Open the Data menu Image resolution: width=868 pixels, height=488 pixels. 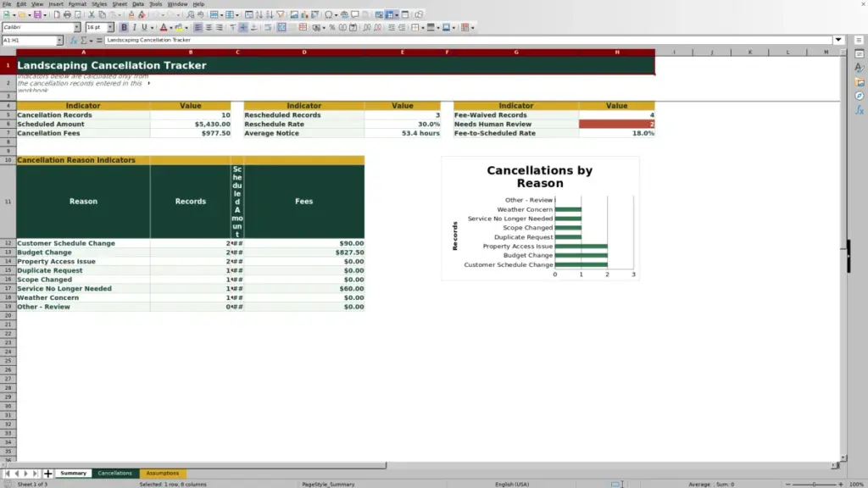tap(138, 4)
